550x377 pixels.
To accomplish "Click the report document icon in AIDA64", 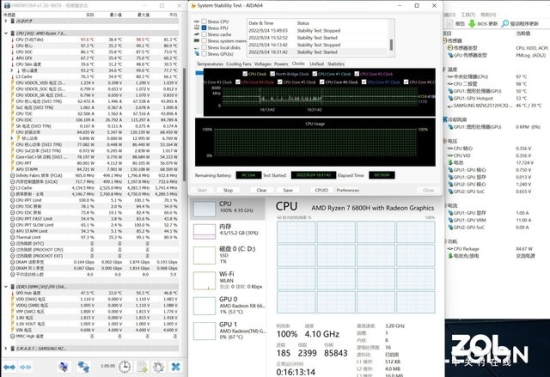I will 450,23.
